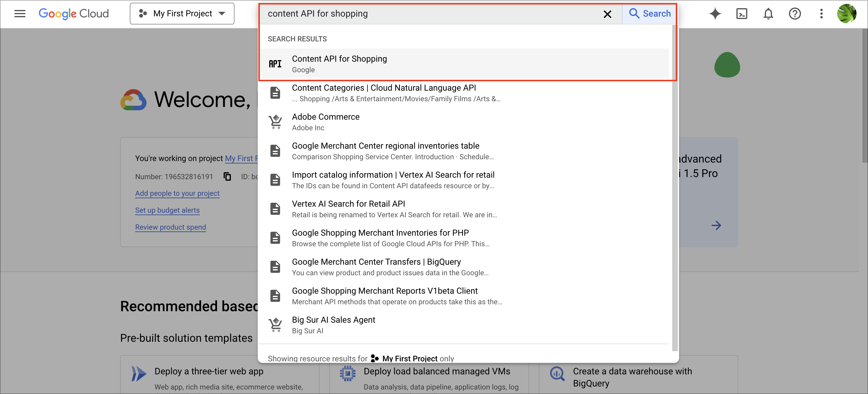The height and width of the screenshot is (394, 868).
Task: Open Create a data warehouse with BigQuery template
Action: (x=633, y=377)
